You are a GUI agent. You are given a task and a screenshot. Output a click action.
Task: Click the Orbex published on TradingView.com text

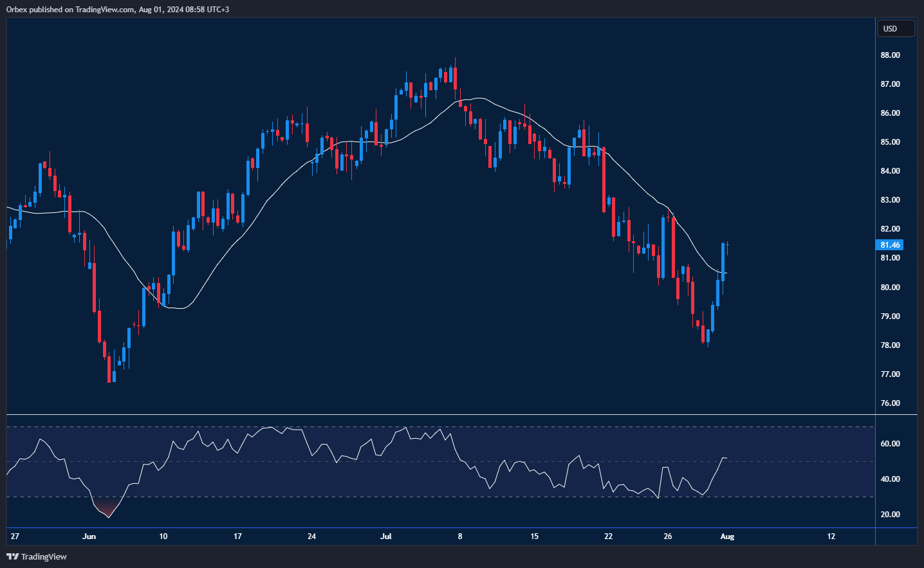(x=117, y=9)
